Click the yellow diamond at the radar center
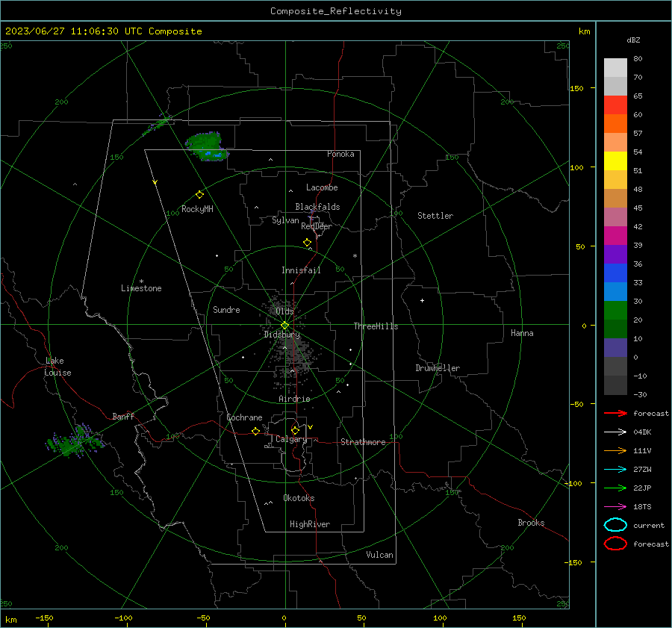Image resolution: width=672 pixels, height=628 pixels. click(x=285, y=326)
